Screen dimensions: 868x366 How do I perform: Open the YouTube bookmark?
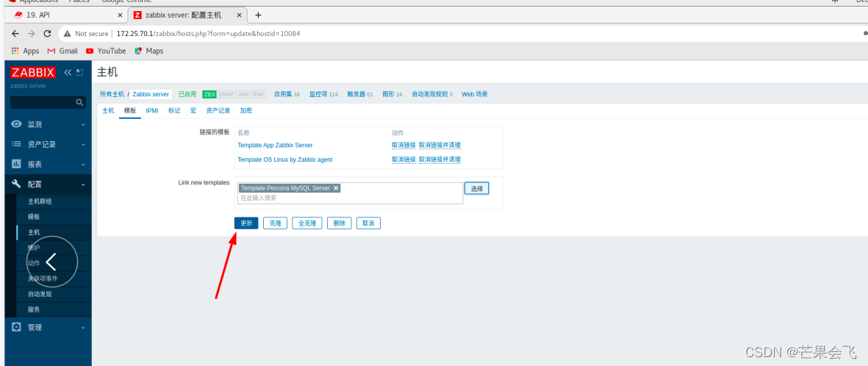[x=107, y=51]
